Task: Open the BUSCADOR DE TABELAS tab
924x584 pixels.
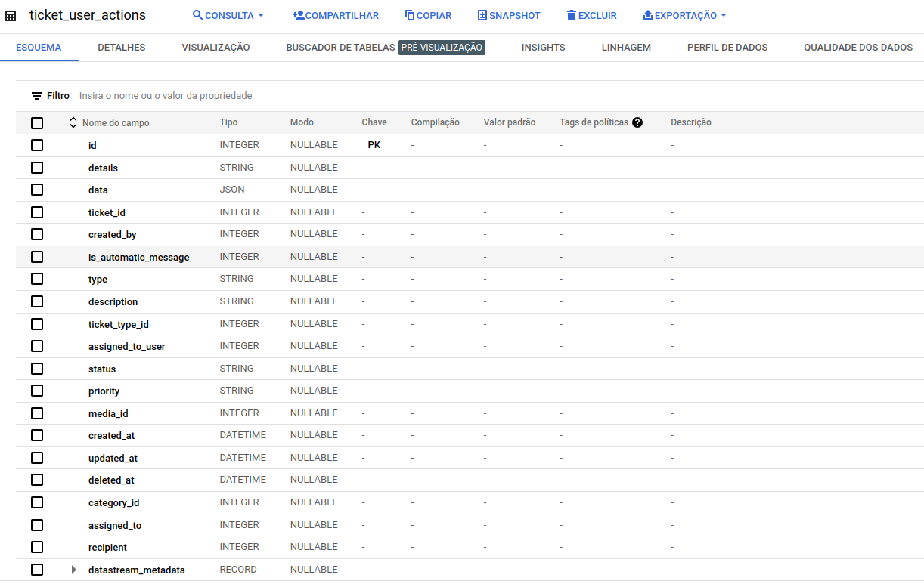Action: pos(340,47)
